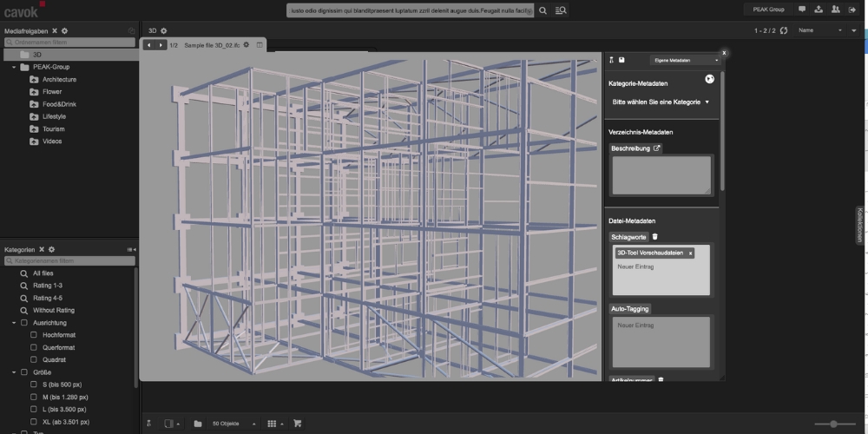
Task: Check the Hochformat checkbox
Action: [x=34, y=335]
